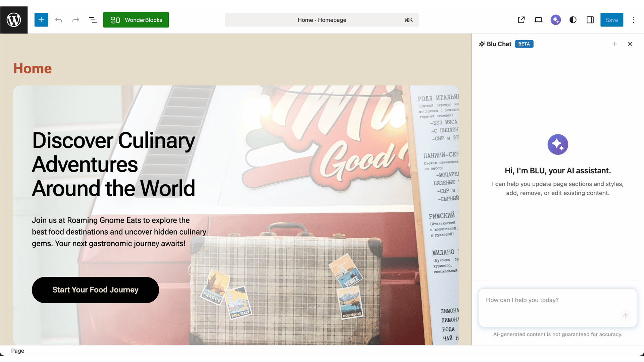644x362 pixels.
Task: Save the page
Action: tap(611, 20)
